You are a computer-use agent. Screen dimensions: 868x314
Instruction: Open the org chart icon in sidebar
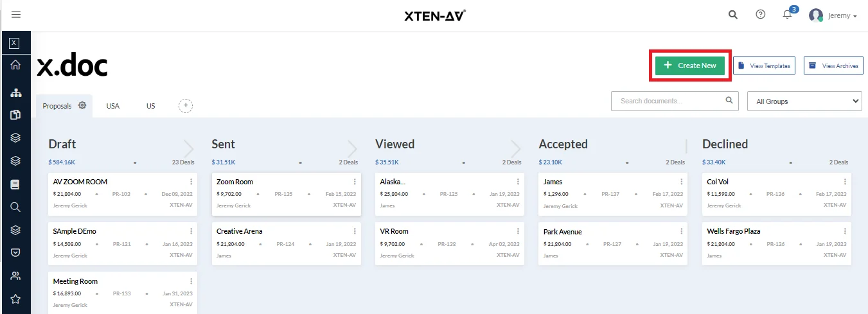tap(15, 93)
